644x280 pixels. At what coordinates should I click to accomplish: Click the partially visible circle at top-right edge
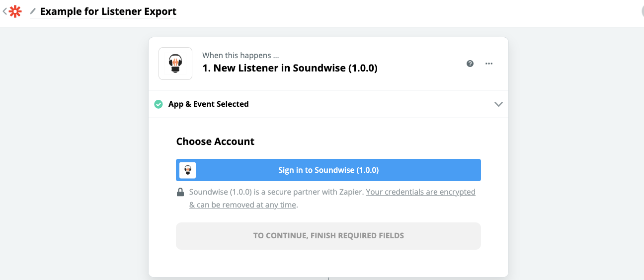pos(642,12)
